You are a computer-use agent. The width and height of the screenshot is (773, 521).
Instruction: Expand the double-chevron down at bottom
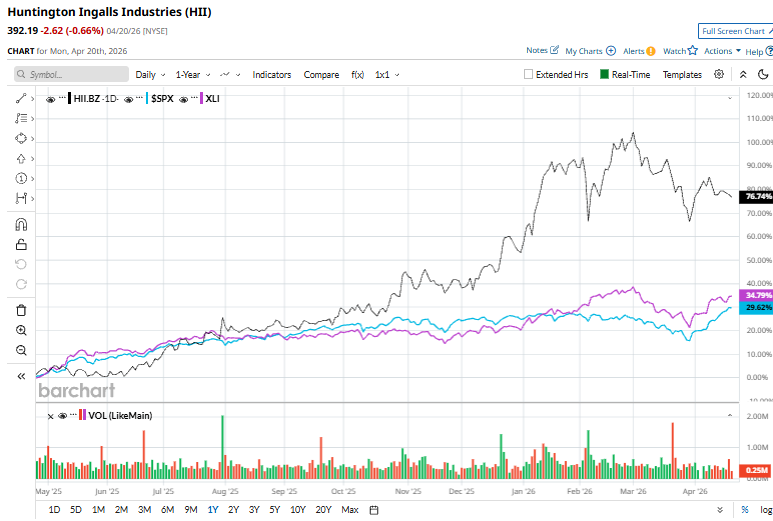click(720, 510)
